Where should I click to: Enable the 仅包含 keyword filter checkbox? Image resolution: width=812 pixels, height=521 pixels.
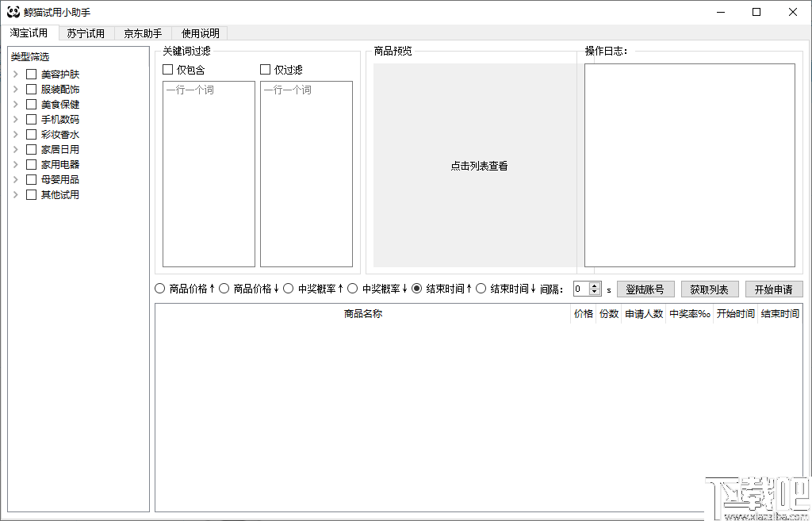click(167, 69)
